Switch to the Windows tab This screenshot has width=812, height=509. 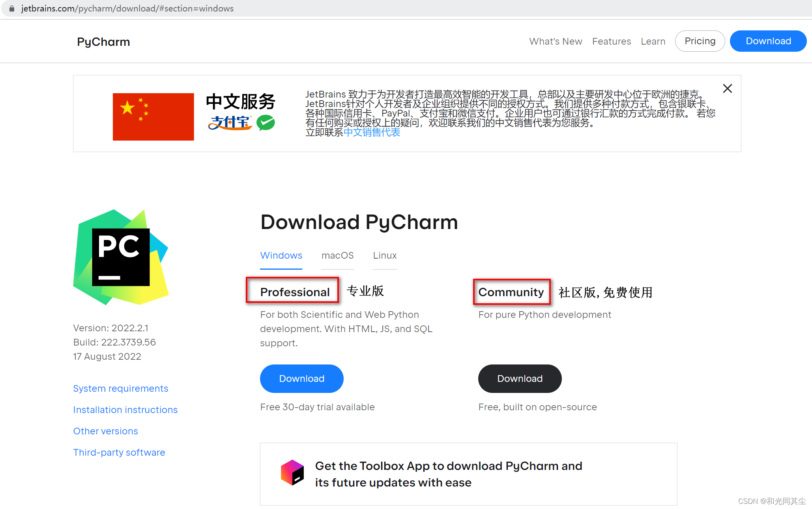281,255
